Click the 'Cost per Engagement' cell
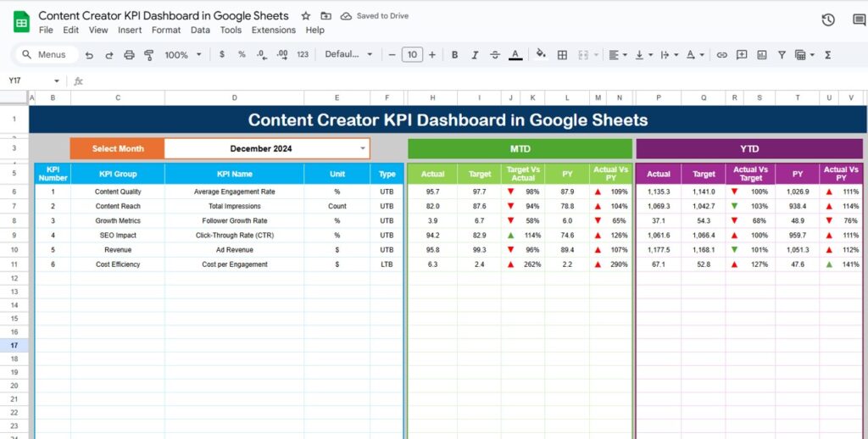Viewport: 868px width, 439px height. click(x=234, y=264)
